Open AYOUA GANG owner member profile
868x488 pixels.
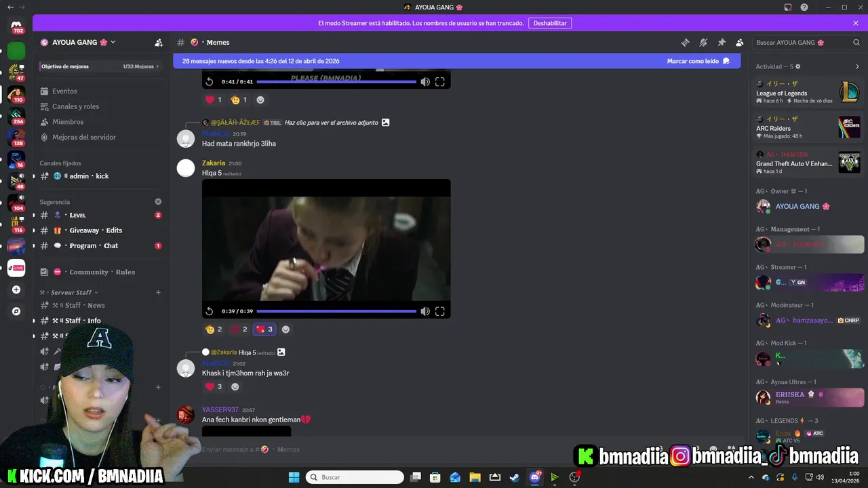pos(809,207)
